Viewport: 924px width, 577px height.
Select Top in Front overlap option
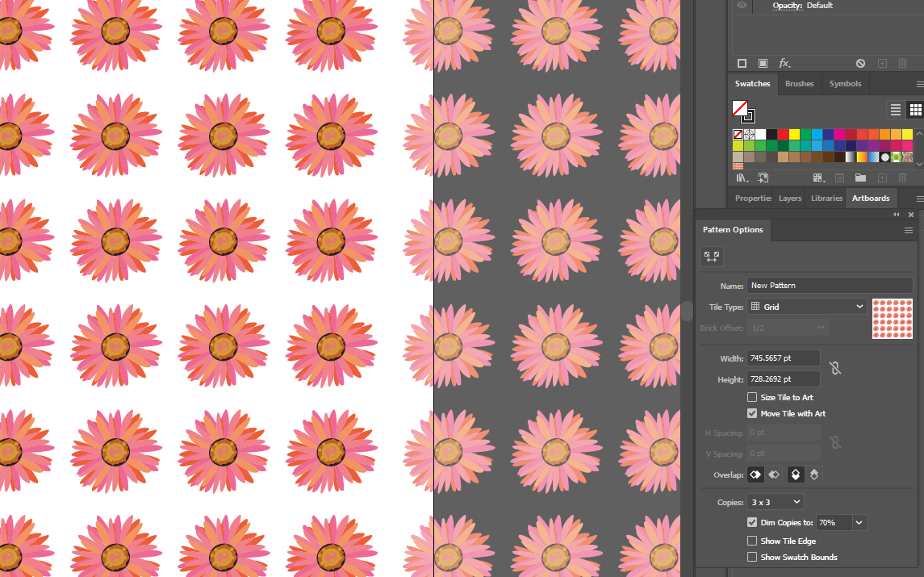click(x=796, y=475)
